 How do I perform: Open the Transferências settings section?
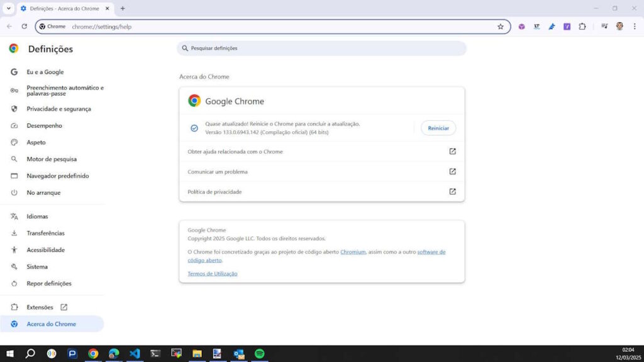[45, 233]
